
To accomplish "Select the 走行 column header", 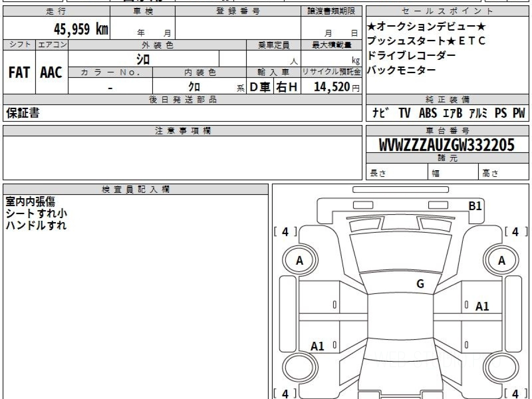I will click(x=56, y=12).
